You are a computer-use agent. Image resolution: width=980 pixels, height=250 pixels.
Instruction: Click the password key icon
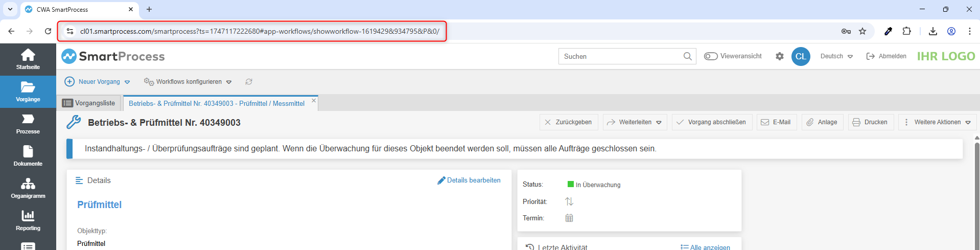click(846, 31)
